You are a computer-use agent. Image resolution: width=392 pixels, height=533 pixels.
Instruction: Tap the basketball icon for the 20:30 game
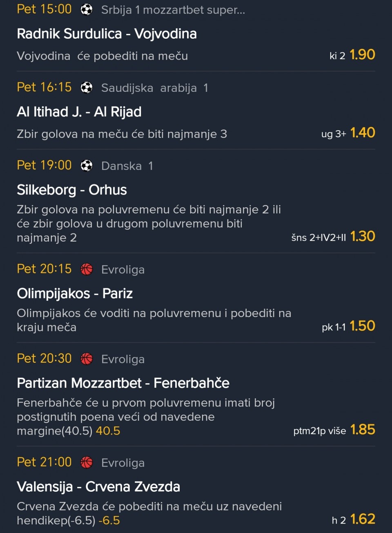pyautogui.click(x=87, y=359)
